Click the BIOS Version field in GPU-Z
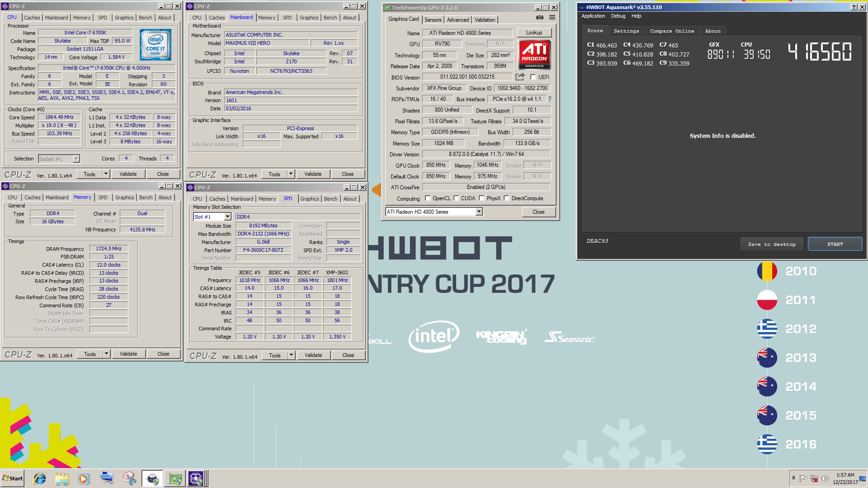 [467, 77]
